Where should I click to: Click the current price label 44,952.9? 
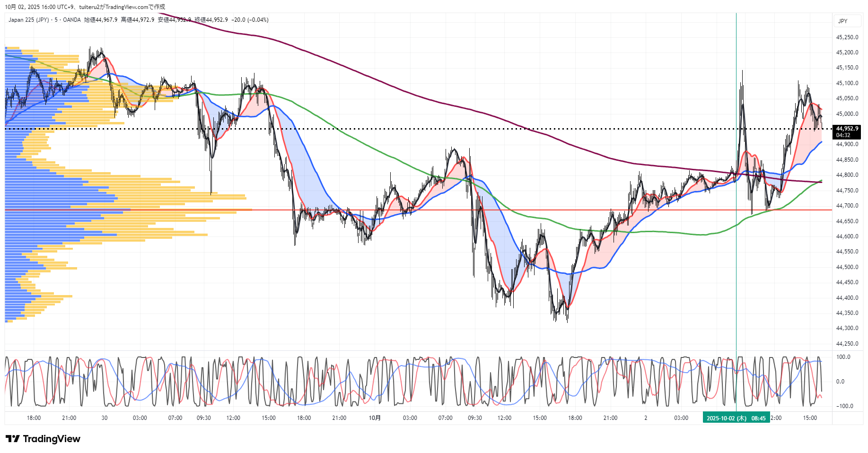(x=847, y=129)
